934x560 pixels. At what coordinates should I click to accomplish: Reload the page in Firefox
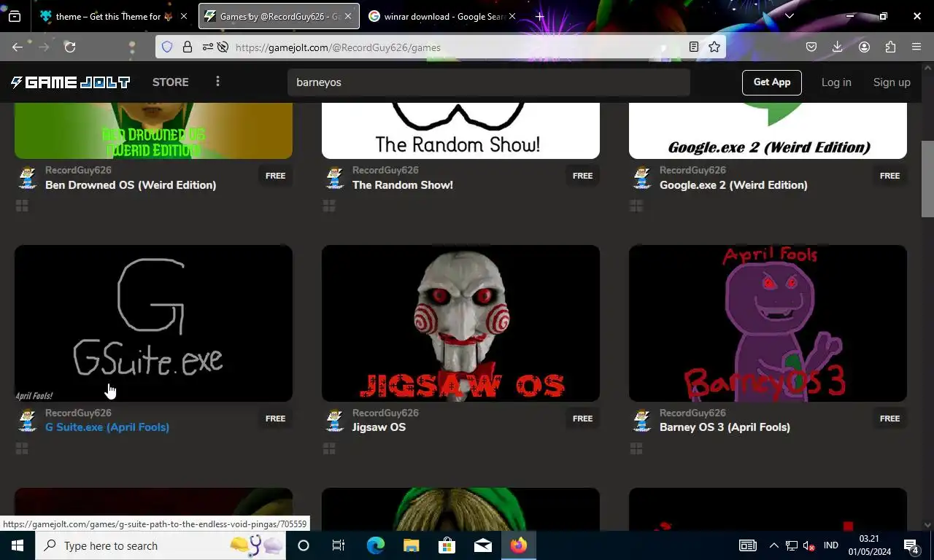[70, 47]
